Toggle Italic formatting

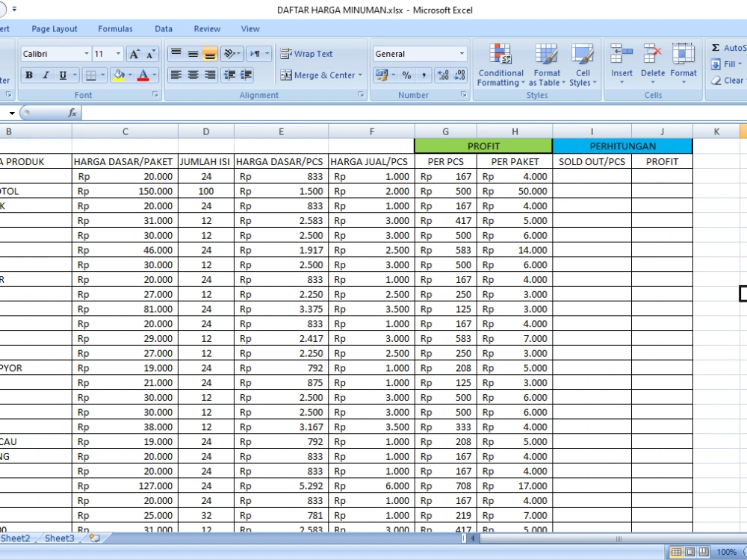tap(46, 75)
